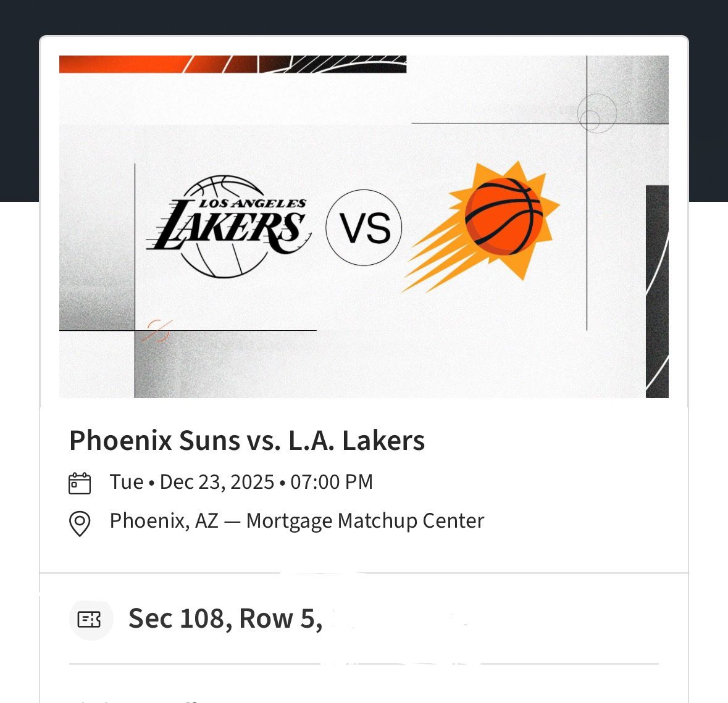Click the calendar icon beside the event date
The height and width of the screenshot is (703, 728).
tap(78, 482)
